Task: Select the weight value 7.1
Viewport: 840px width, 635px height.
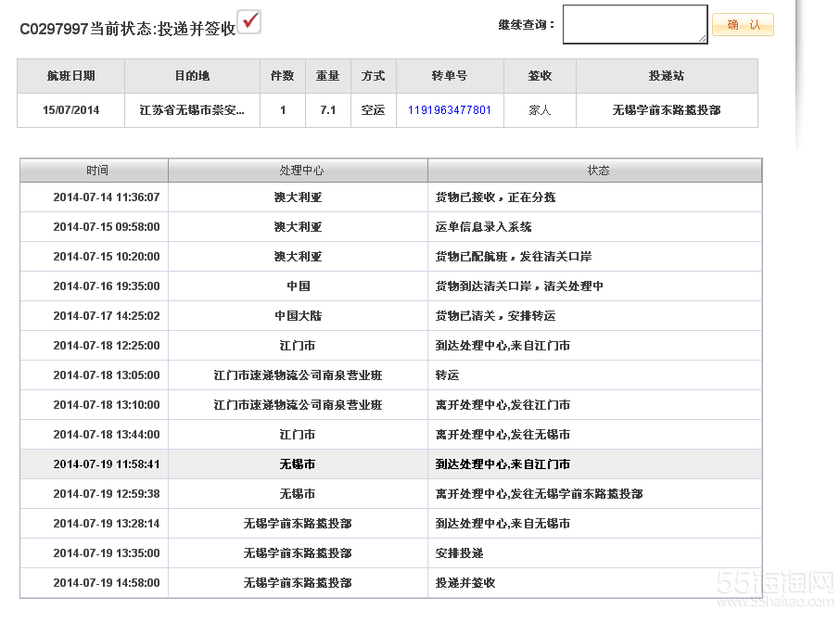Action: point(328,110)
